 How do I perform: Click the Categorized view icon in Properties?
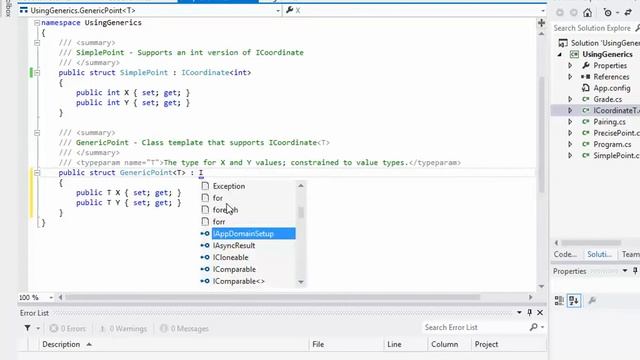pyautogui.click(x=559, y=301)
